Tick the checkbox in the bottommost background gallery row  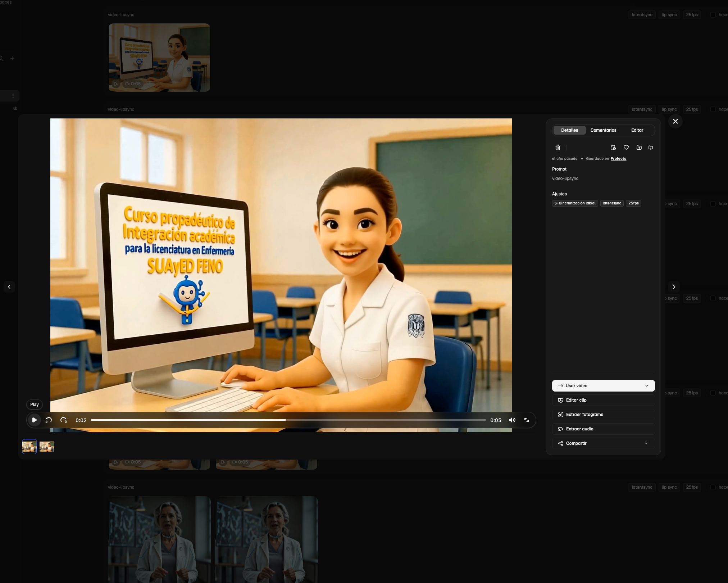(713, 487)
